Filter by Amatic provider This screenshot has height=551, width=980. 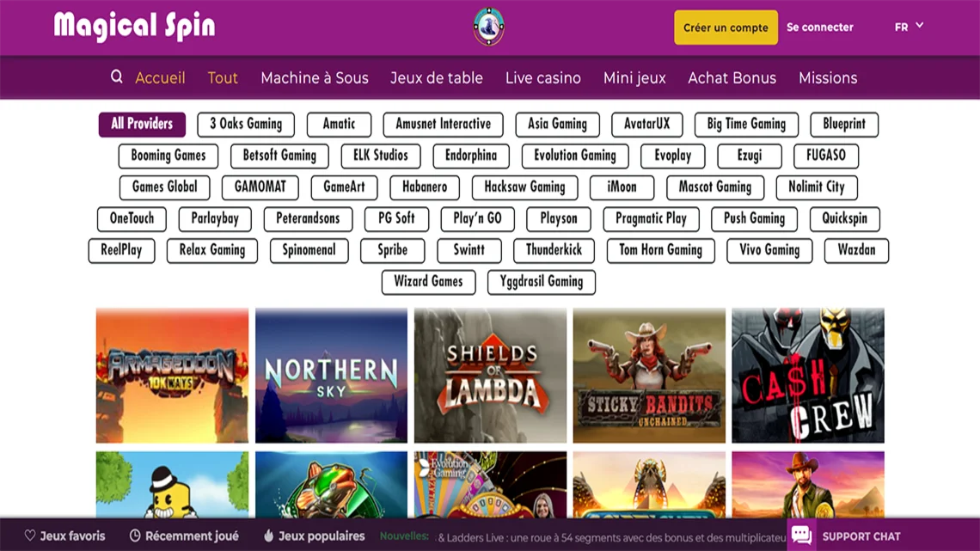[339, 124]
